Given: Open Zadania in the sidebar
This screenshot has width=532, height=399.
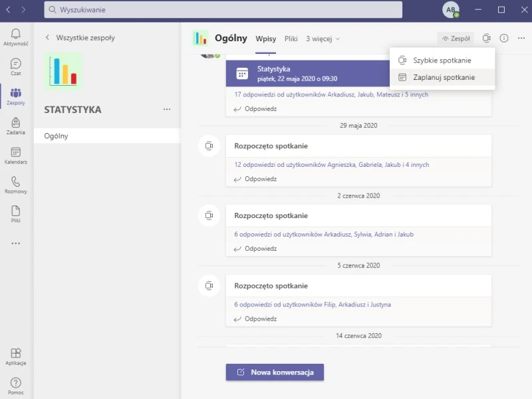Looking at the screenshot, I should point(16,125).
